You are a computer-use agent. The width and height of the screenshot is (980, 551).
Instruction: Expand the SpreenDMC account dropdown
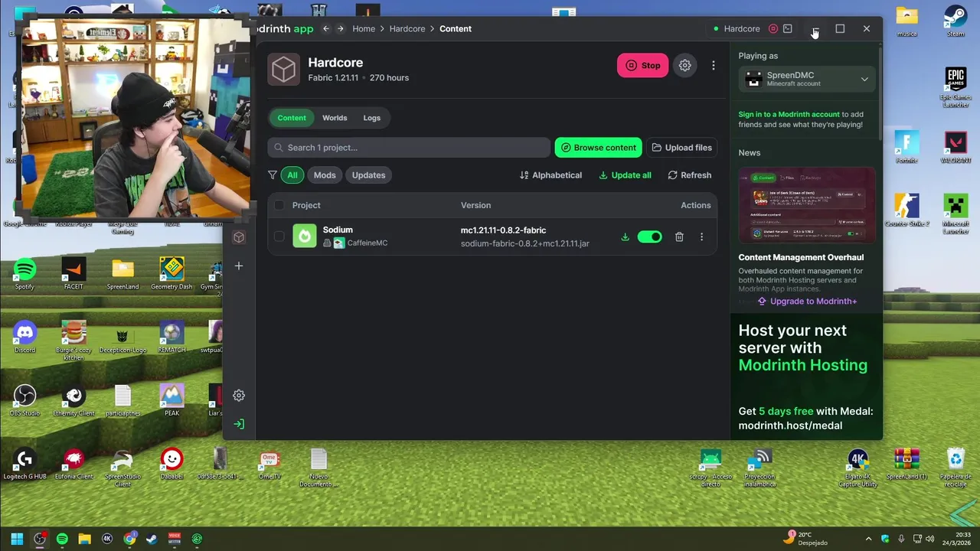coord(807,79)
